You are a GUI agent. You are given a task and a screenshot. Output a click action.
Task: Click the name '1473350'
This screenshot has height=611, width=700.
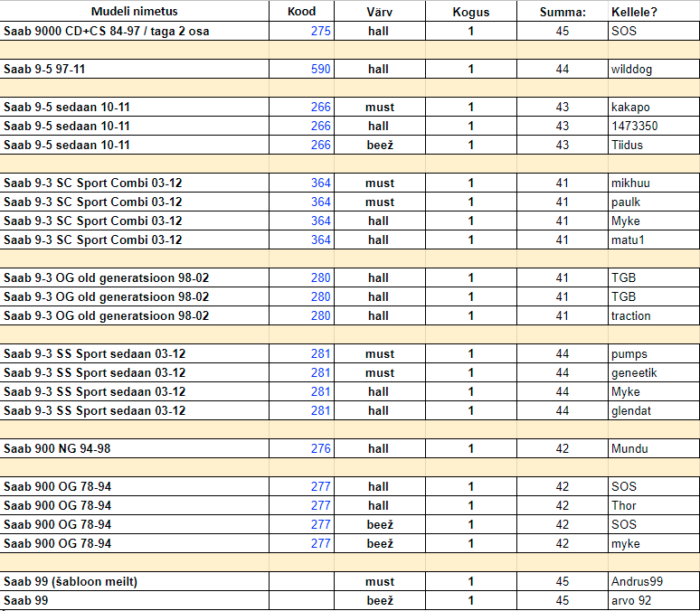[x=634, y=126]
